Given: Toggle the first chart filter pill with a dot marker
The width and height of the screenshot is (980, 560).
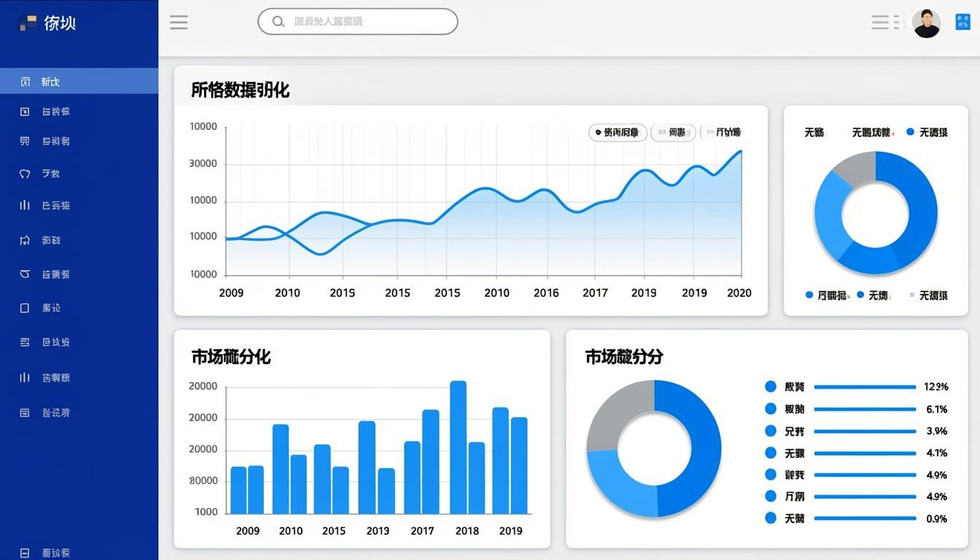Looking at the screenshot, I should (x=618, y=132).
